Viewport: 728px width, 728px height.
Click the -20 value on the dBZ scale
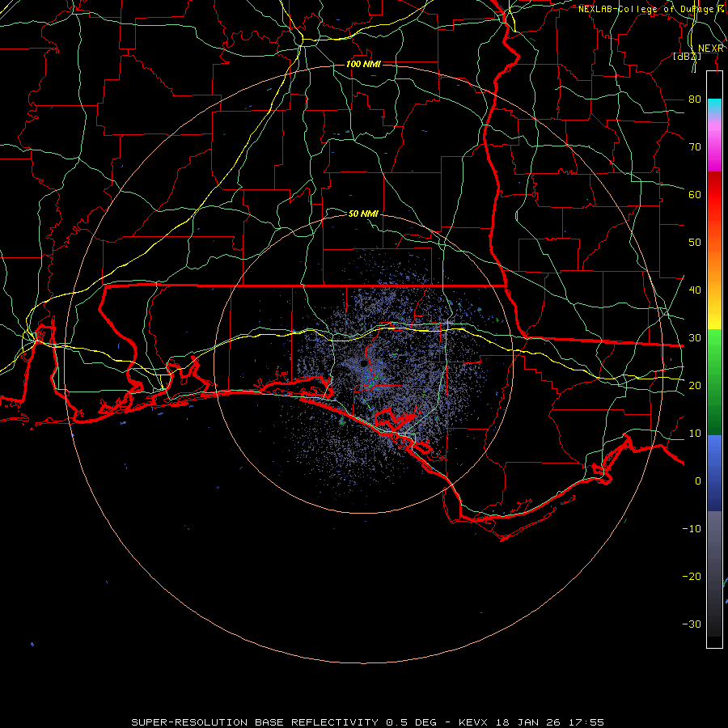[692, 576]
